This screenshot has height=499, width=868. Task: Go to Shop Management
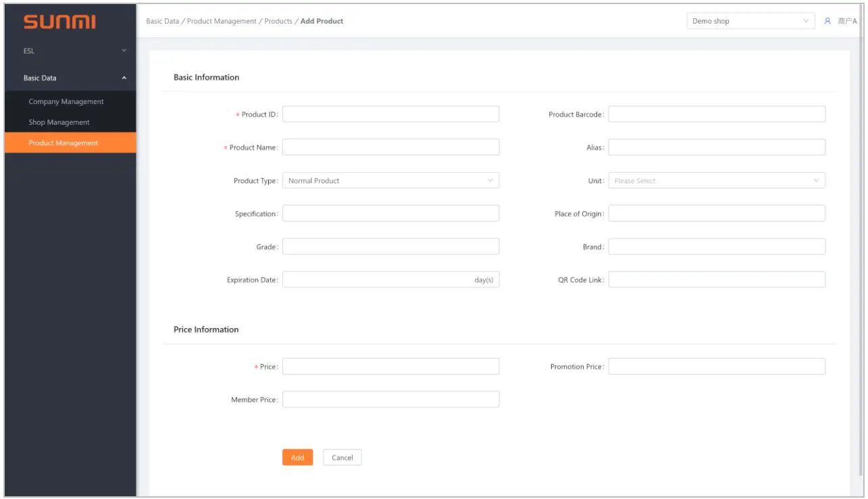pyautogui.click(x=59, y=122)
